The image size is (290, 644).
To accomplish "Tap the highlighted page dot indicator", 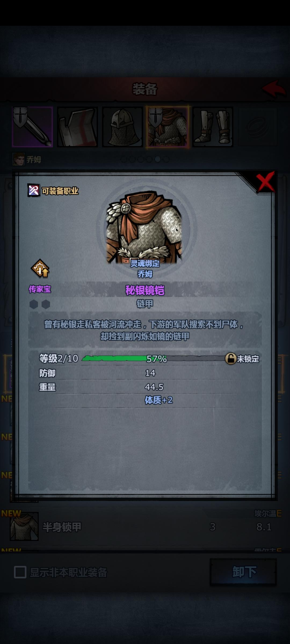I will point(158,159).
